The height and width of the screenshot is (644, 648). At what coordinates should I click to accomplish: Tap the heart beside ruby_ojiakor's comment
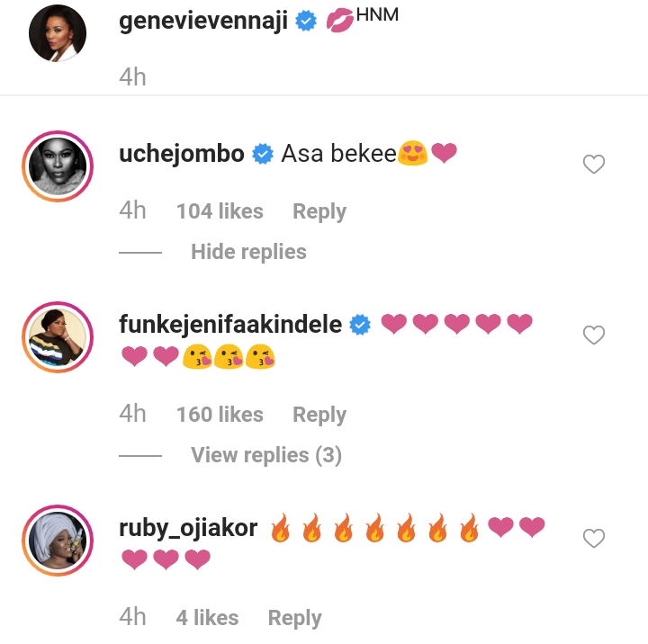(594, 539)
